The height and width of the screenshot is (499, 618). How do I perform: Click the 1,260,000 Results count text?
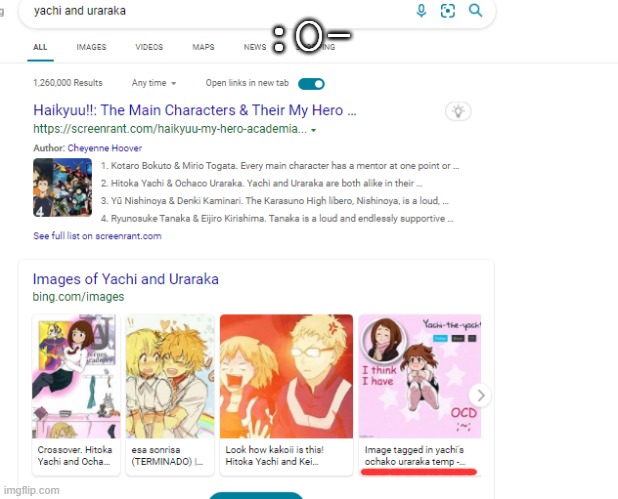coord(68,83)
